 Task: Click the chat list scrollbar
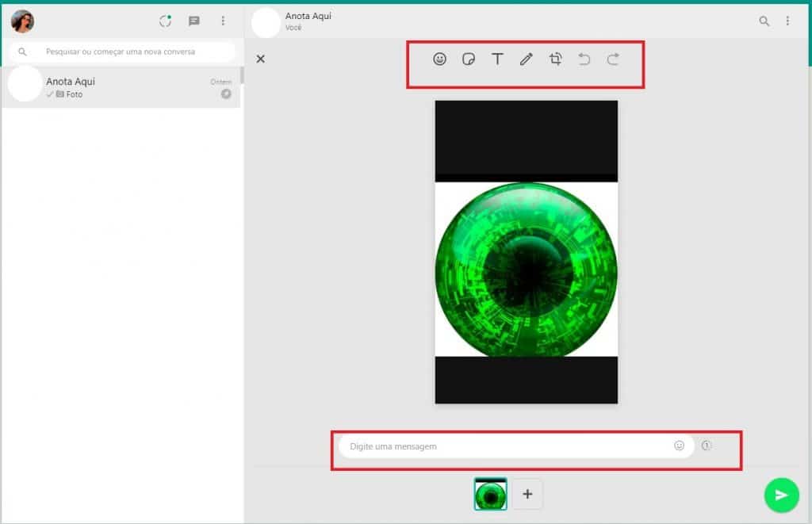[x=242, y=75]
